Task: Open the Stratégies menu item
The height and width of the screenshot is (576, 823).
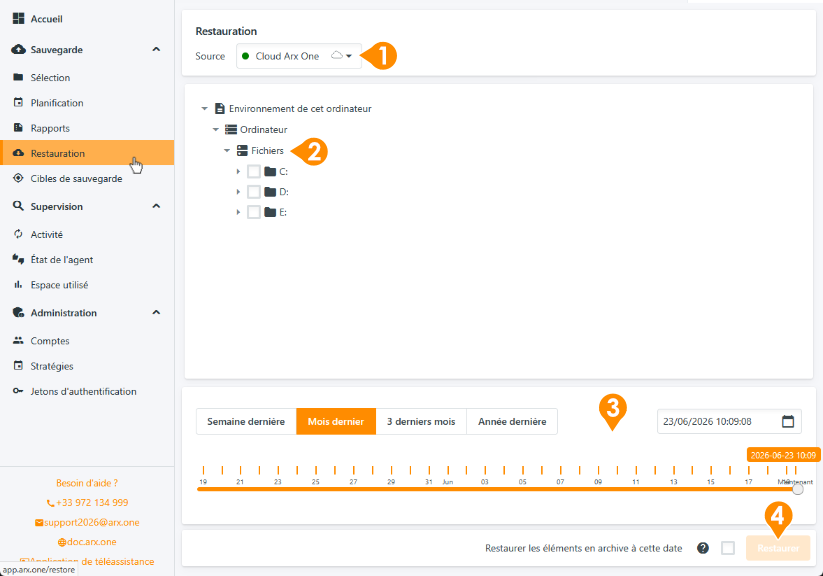Action: tap(87, 366)
